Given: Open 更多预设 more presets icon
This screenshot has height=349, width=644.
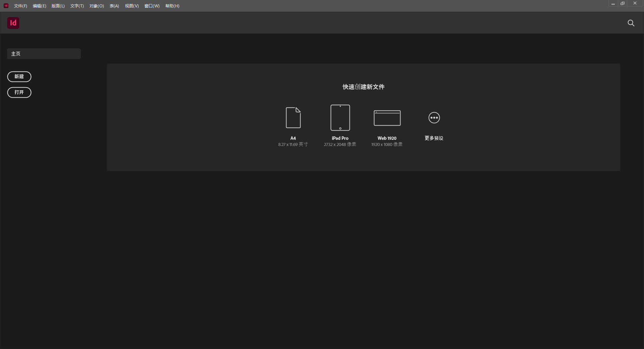Looking at the screenshot, I should coord(434,117).
